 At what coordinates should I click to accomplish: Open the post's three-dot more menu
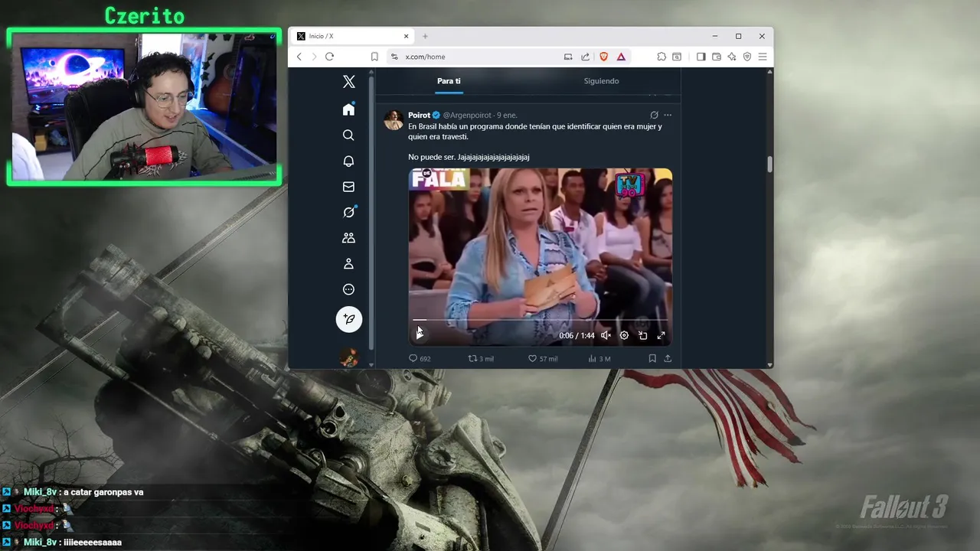click(668, 116)
